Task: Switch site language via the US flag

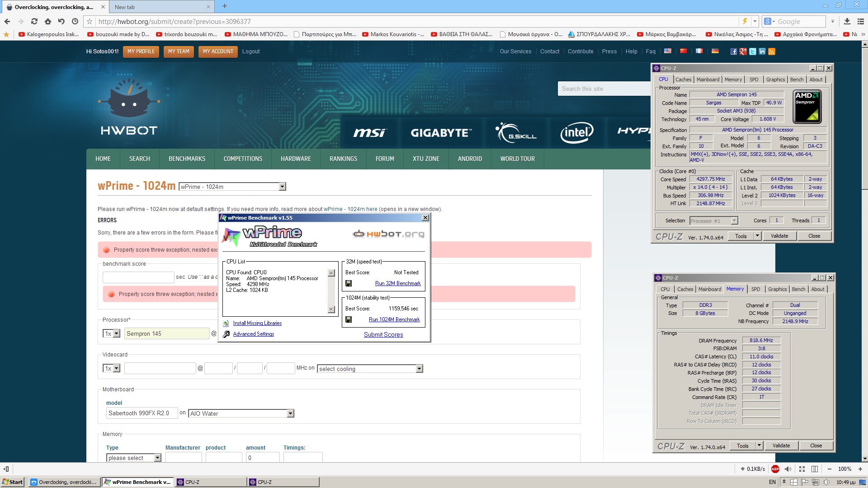Action: 668,51
